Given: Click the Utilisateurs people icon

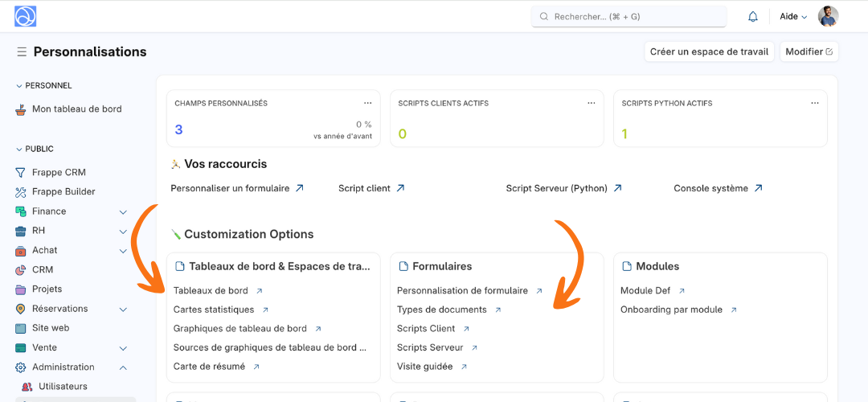Looking at the screenshot, I should click(27, 387).
